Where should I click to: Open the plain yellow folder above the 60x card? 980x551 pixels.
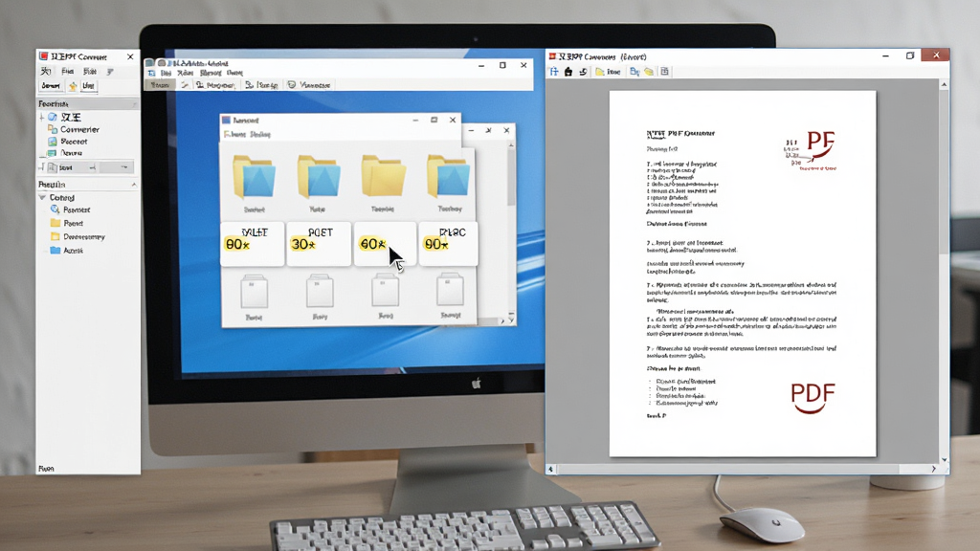(383, 177)
